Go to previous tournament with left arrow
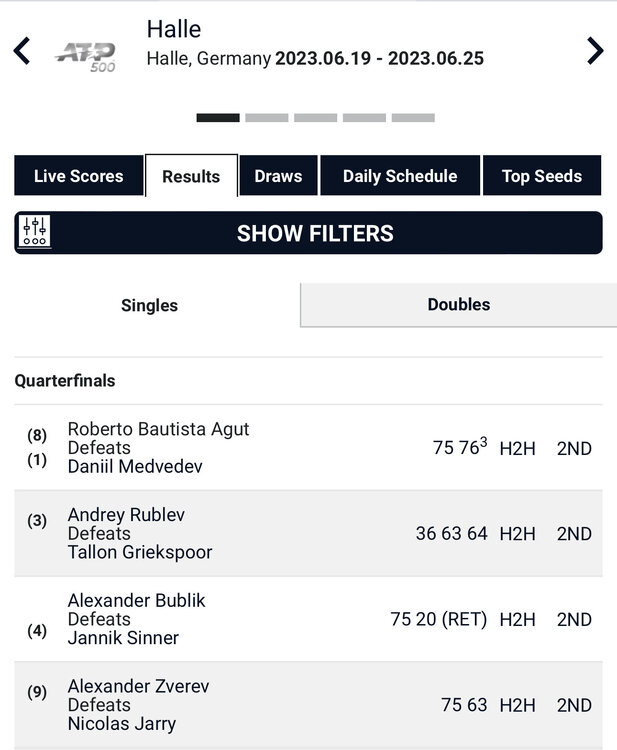 pyautogui.click(x=22, y=50)
